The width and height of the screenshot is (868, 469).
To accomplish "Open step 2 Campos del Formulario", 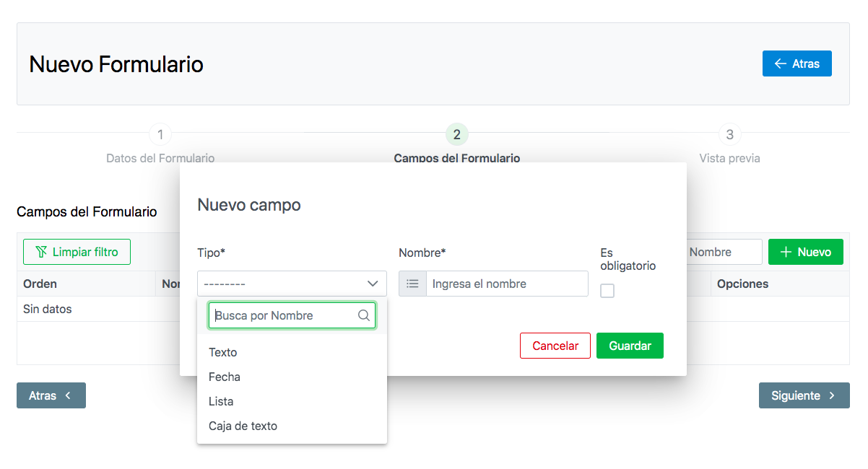I will coord(456,135).
